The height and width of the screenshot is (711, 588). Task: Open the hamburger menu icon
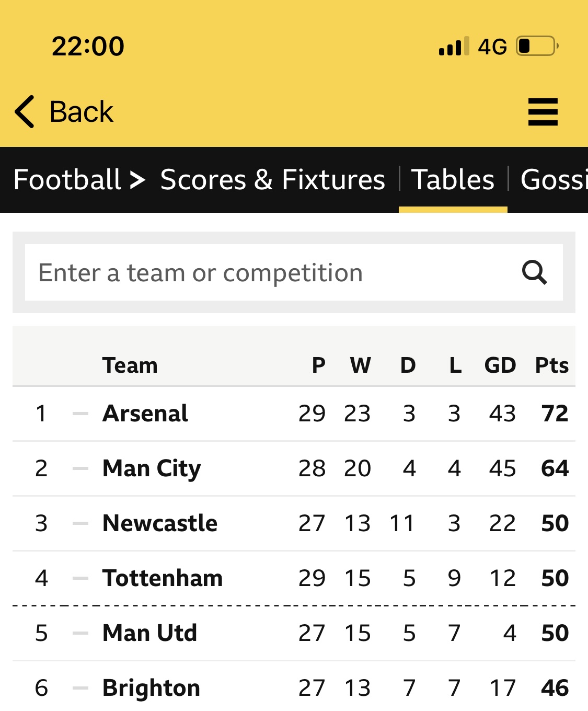[543, 112]
